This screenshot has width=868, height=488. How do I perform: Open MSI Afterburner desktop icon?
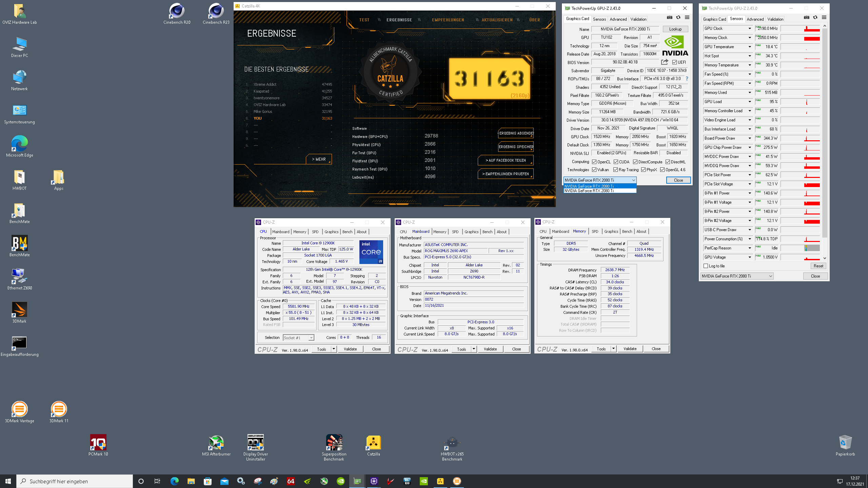coord(216,446)
